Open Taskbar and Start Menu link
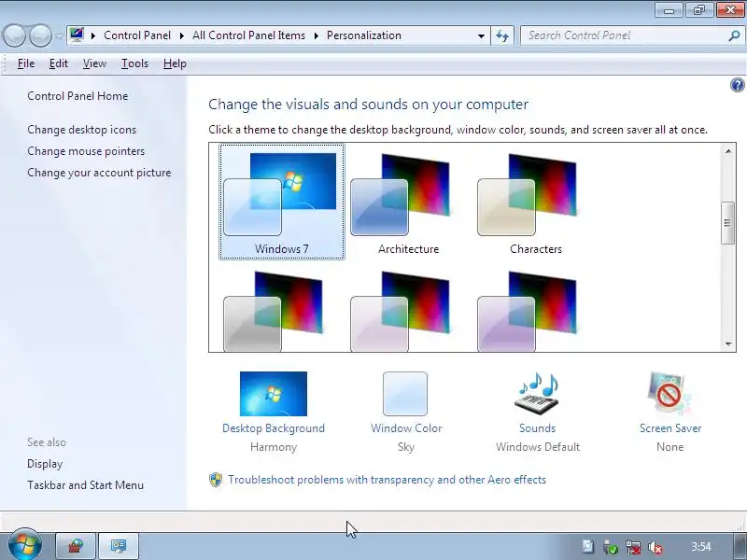747x560 pixels. tap(85, 484)
